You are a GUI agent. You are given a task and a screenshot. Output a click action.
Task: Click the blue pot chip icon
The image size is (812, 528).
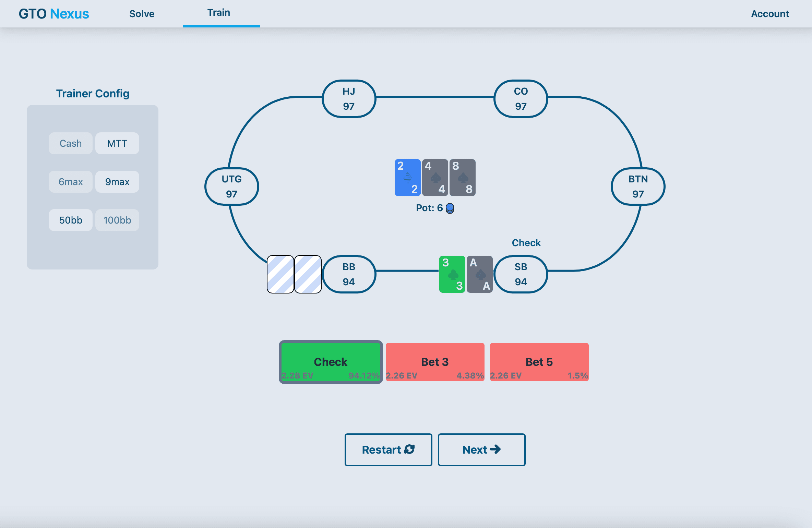click(x=450, y=208)
